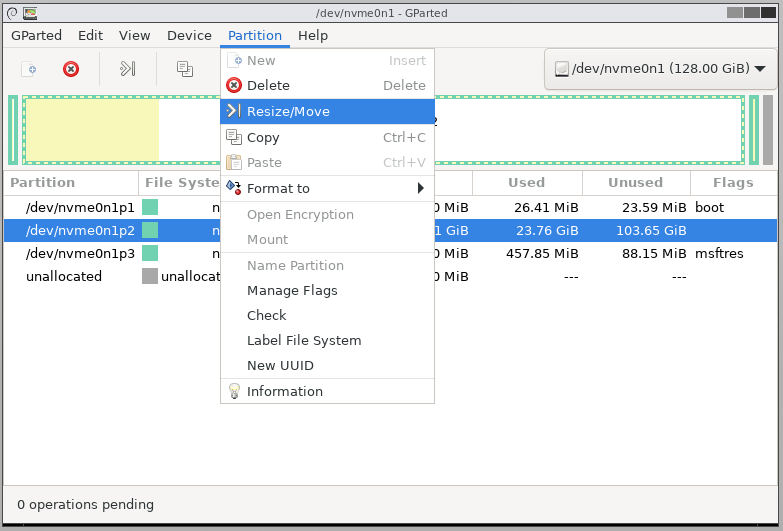
Task: Choose Copy in the Partition menu
Action: (327, 137)
